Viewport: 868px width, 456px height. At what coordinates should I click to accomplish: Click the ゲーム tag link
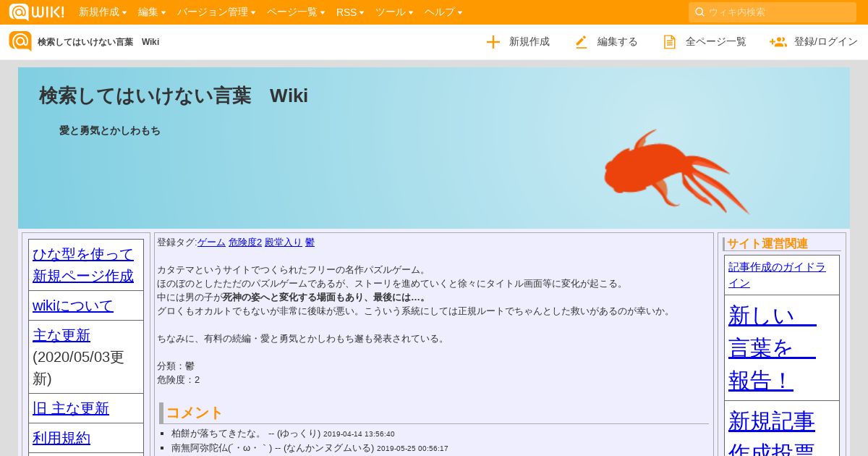pyautogui.click(x=211, y=242)
